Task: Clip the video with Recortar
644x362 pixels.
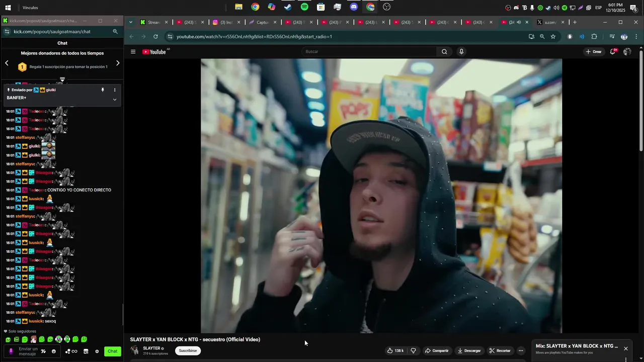Action: point(500,350)
